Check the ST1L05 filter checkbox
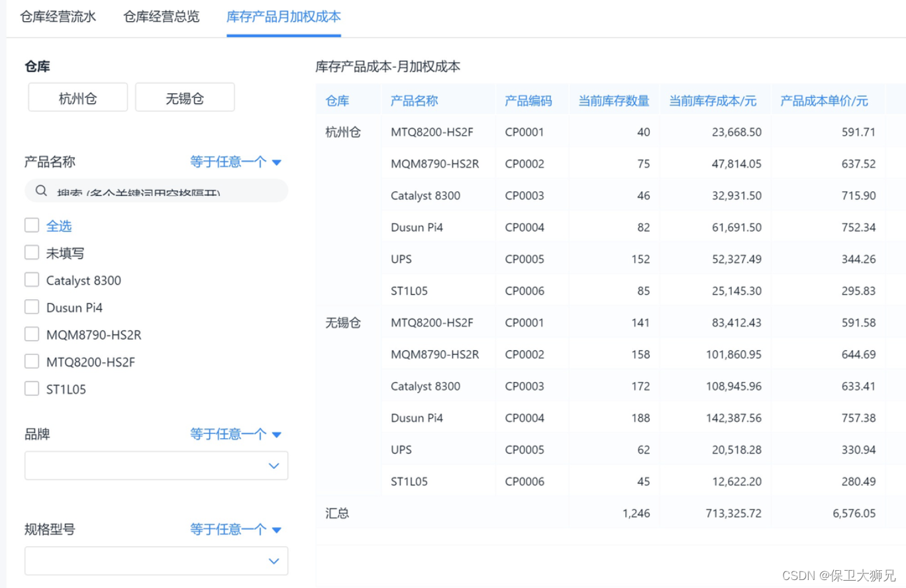Viewport: 906px width, 588px height. click(32, 389)
